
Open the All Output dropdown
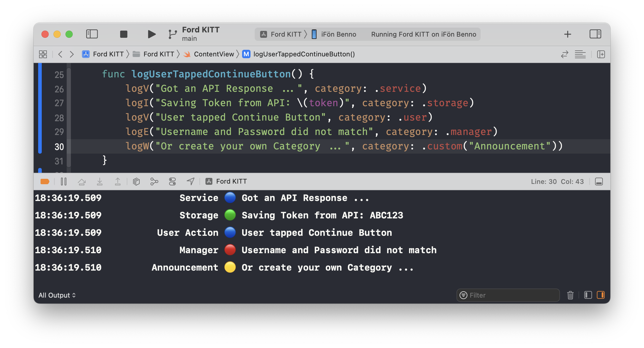[57, 295]
